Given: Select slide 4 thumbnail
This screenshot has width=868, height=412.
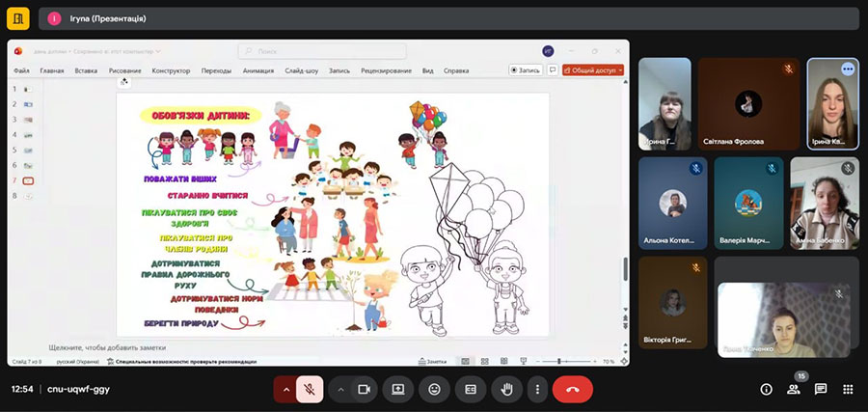Looking at the screenshot, I should (28, 134).
